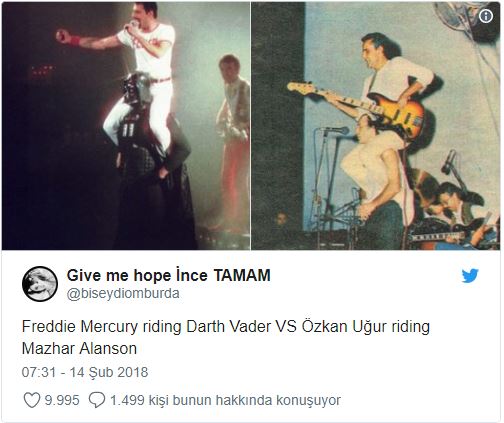The image size is (504, 423).
Task: Open the 1.499 kişi bunun hakkında konuşuyor link
Action: 225,400
